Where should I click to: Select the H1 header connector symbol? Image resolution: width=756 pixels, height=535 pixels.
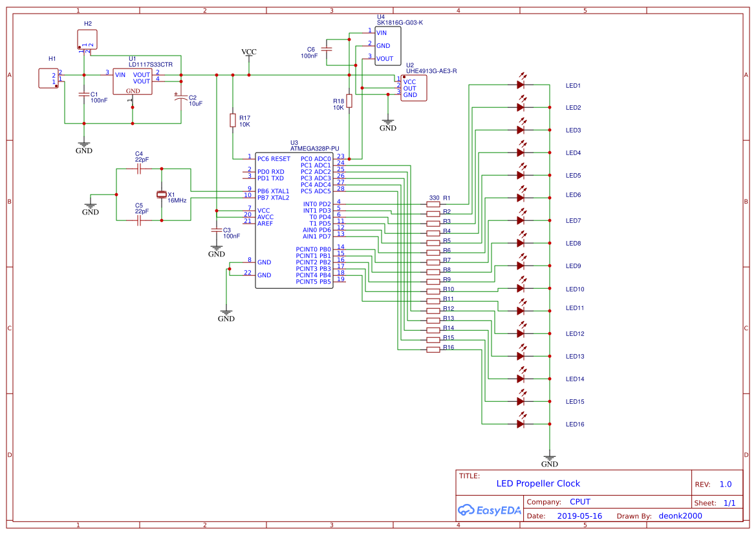pyautogui.click(x=48, y=79)
